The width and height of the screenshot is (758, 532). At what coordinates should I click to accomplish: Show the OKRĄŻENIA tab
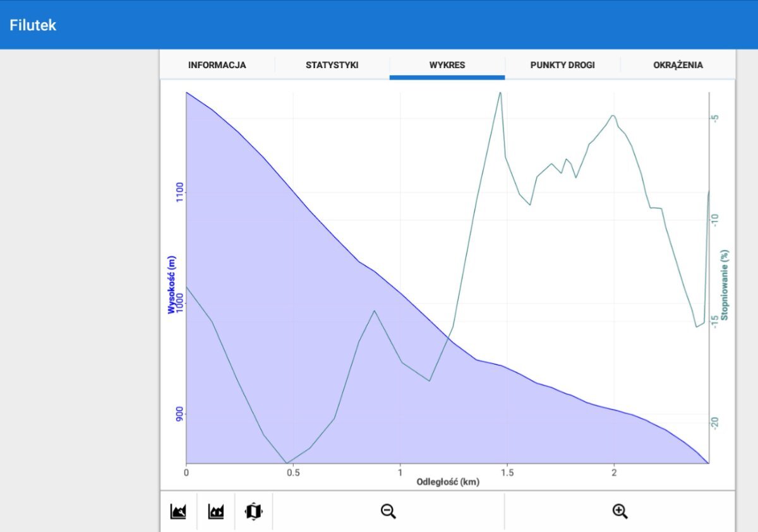(x=678, y=65)
